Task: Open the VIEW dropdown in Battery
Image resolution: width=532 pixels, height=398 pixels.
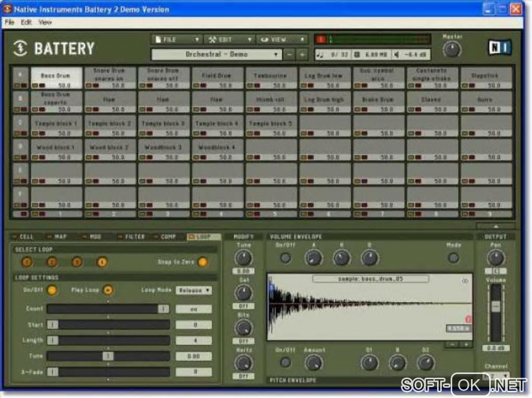Action: point(282,40)
